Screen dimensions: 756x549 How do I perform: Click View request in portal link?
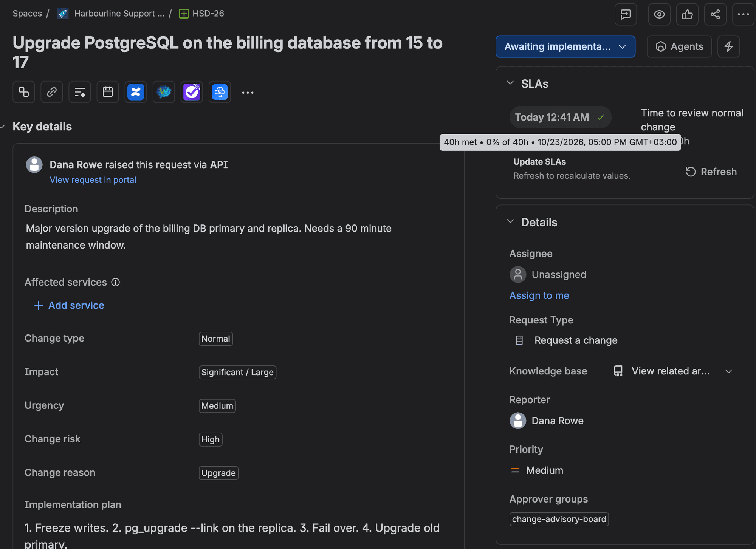coord(93,180)
